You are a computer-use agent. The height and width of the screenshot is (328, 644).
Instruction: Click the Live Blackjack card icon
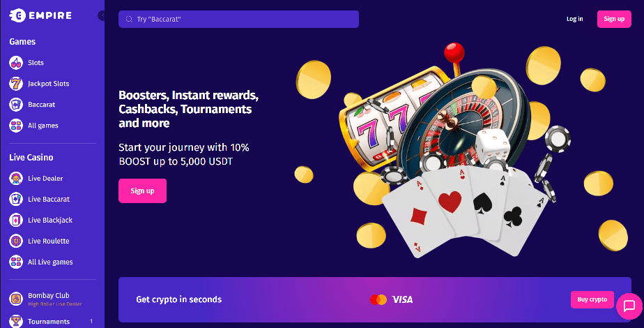click(16, 220)
